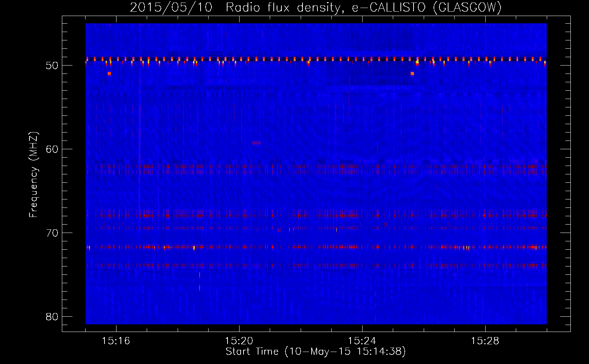Screen dimensions: 589x364
Task: Click the purple blob near 59 MHz after 15:20
Action: (x=256, y=143)
